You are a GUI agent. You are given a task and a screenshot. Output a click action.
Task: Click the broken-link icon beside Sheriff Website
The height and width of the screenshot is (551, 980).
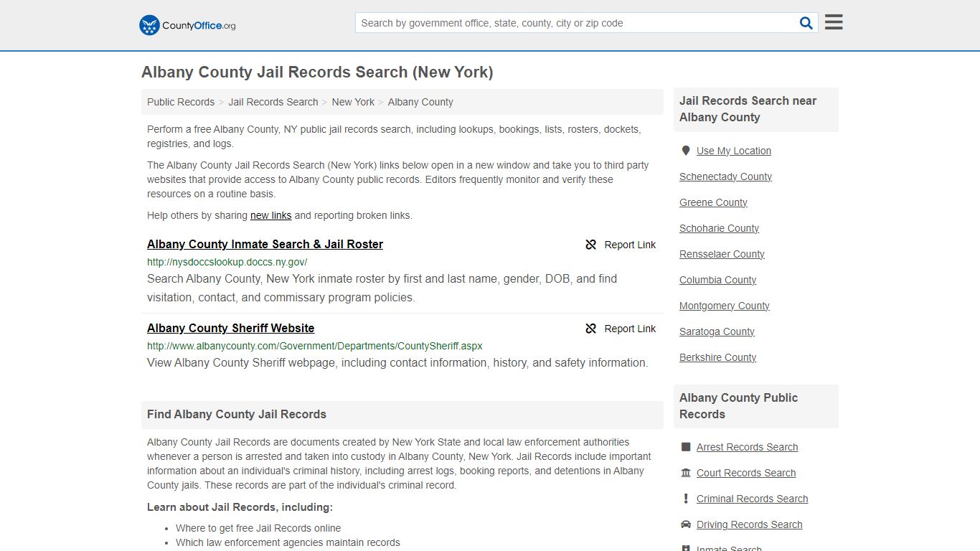[x=591, y=329]
